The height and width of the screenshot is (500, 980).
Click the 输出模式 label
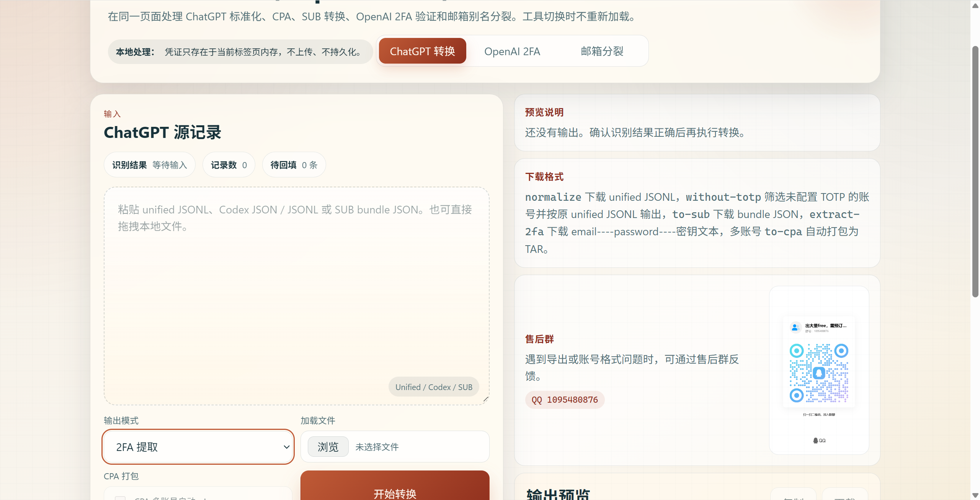coord(121,420)
